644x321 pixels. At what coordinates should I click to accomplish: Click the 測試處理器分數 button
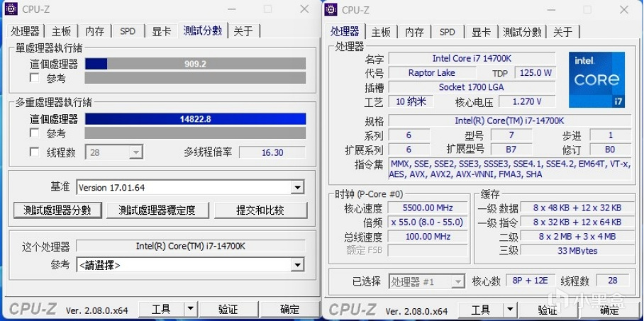tap(57, 210)
